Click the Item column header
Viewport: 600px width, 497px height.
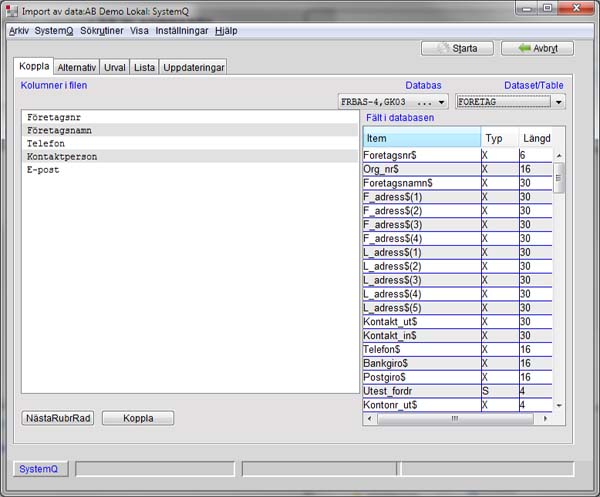click(420, 138)
